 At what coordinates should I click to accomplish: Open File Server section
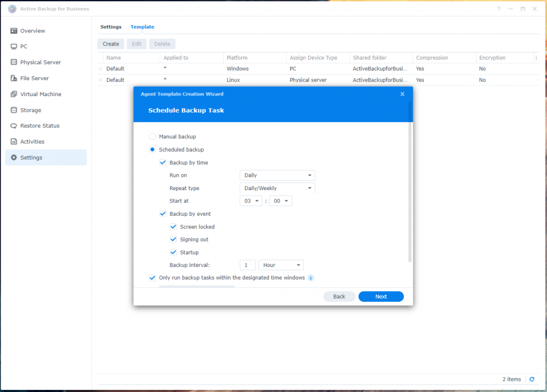[46, 78]
